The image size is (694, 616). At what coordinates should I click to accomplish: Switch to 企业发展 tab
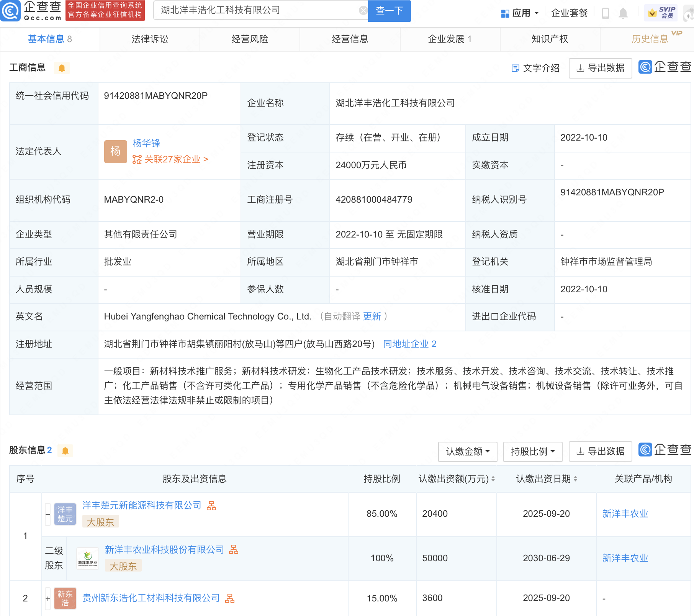click(x=450, y=39)
